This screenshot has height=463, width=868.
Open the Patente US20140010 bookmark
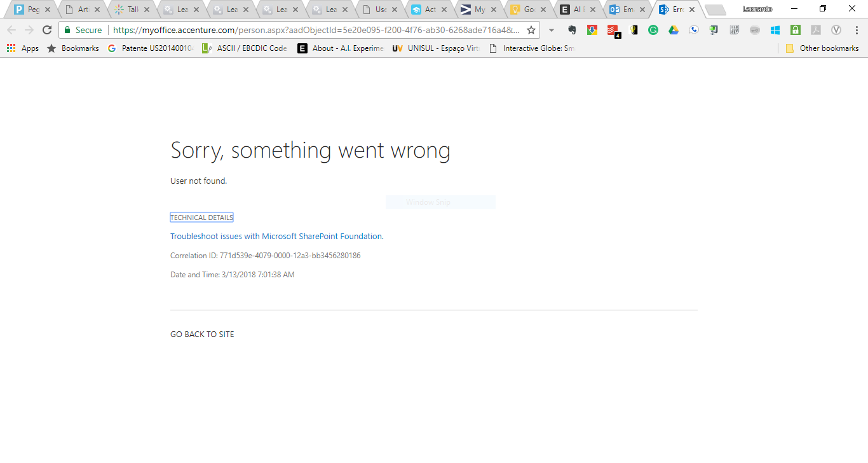(x=151, y=48)
